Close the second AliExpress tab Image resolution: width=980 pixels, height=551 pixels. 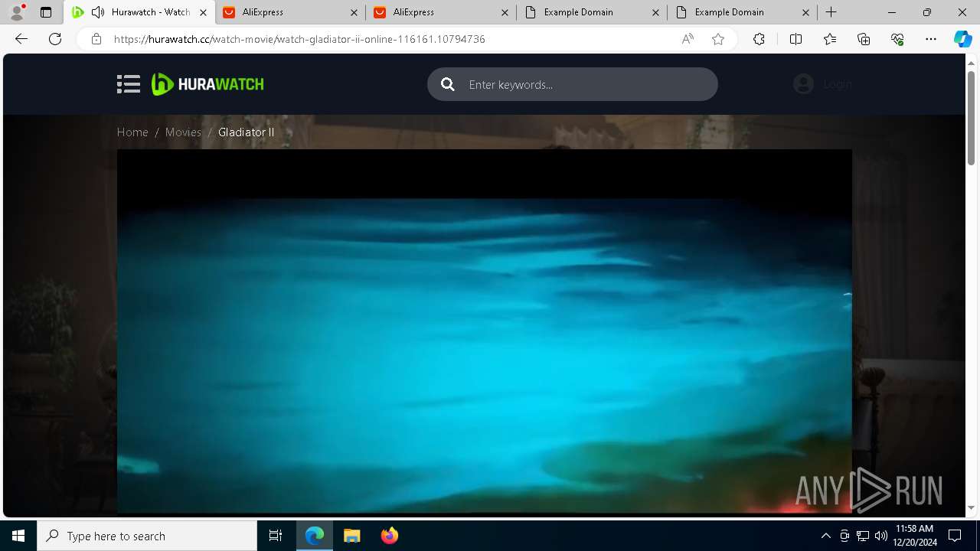[x=505, y=12]
